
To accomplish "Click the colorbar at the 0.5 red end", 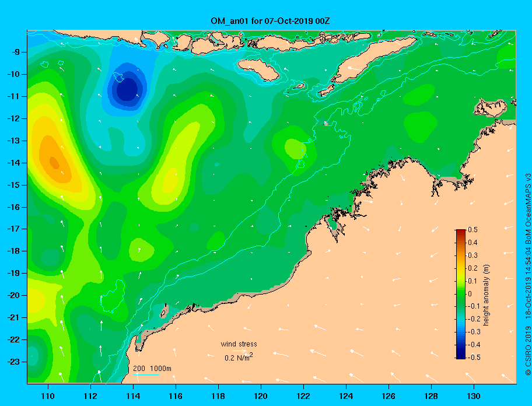I will [x=461, y=232].
